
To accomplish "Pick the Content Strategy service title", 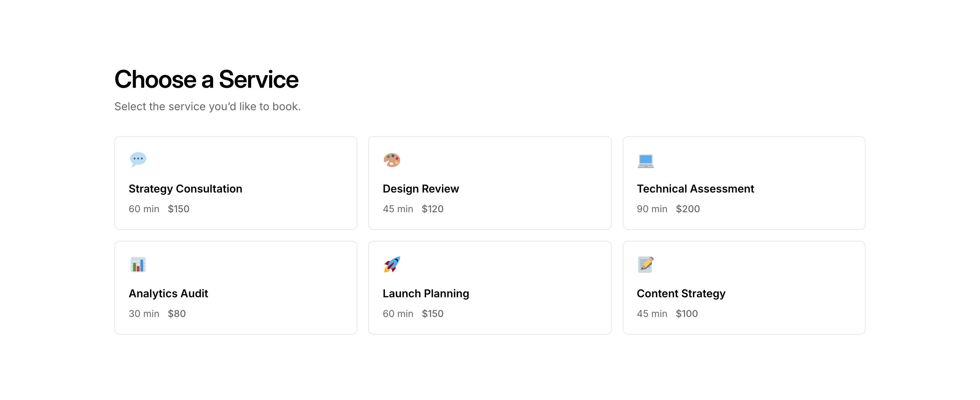I will pyautogui.click(x=681, y=294).
